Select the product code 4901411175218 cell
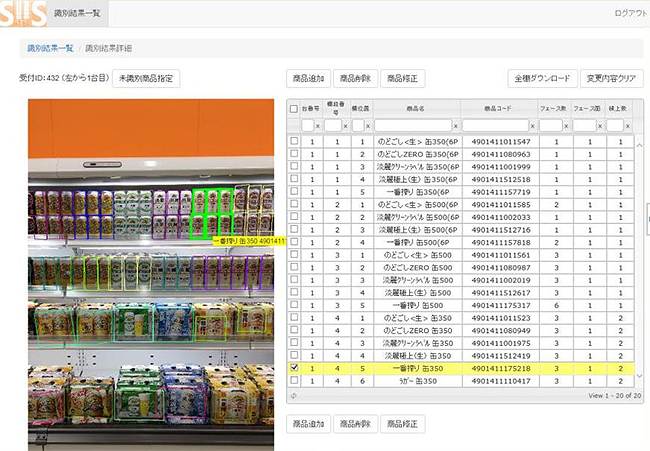 click(x=501, y=368)
